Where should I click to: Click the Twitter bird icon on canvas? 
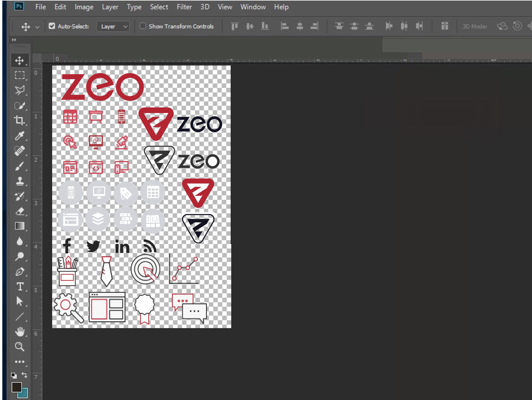pyautogui.click(x=94, y=246)
